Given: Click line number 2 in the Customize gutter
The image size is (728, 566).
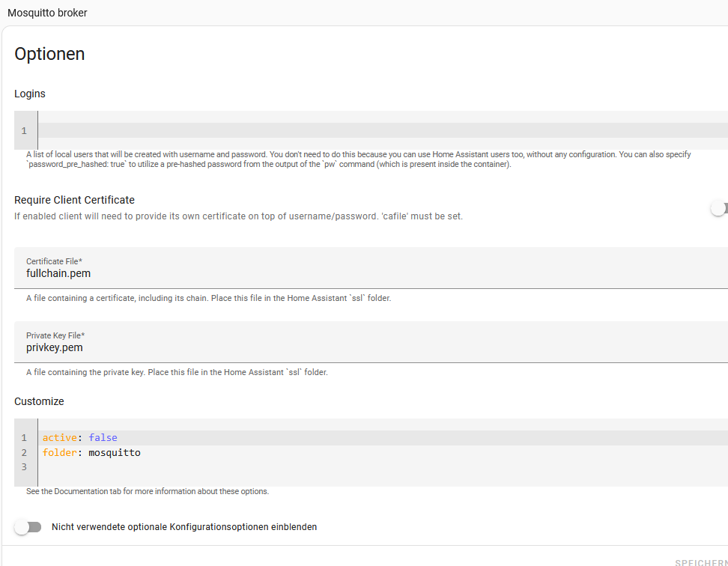Looking at the screenshot, I should (x=24, y=453).
